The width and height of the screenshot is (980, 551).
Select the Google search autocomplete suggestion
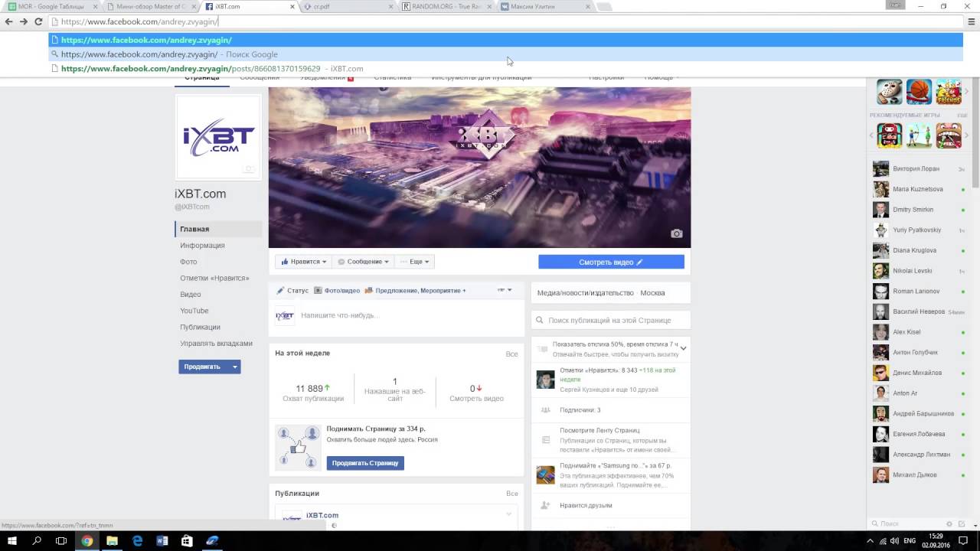505,54
